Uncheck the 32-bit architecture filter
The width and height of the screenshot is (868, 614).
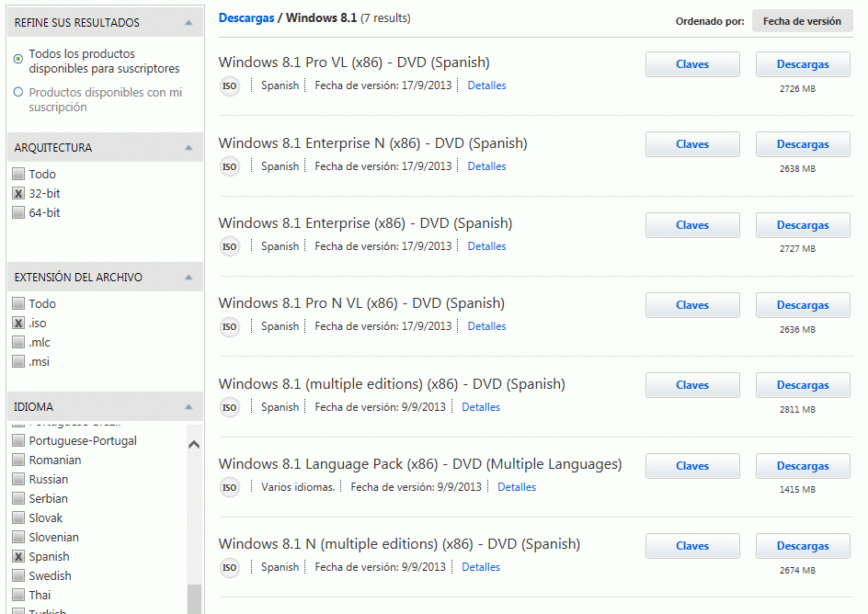18,194
